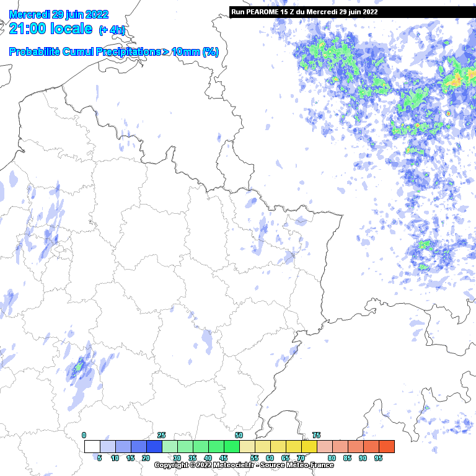Click the '95' label below the legend
This screenshot has height=476, width=476.
378,458
